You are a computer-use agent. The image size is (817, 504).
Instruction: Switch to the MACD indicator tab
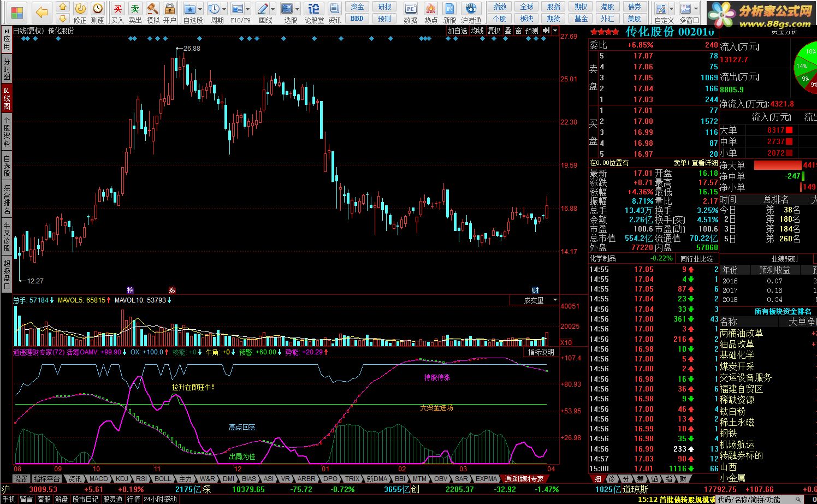(98, 478)
